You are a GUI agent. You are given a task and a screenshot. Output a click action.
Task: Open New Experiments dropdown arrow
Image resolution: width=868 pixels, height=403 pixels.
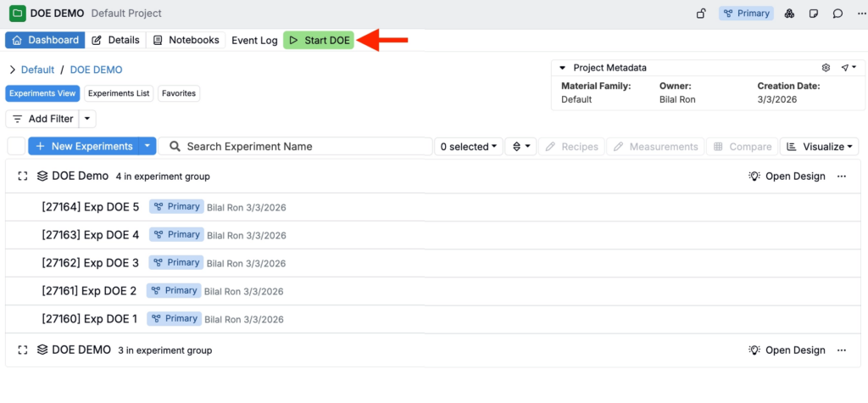pos(147,146)
